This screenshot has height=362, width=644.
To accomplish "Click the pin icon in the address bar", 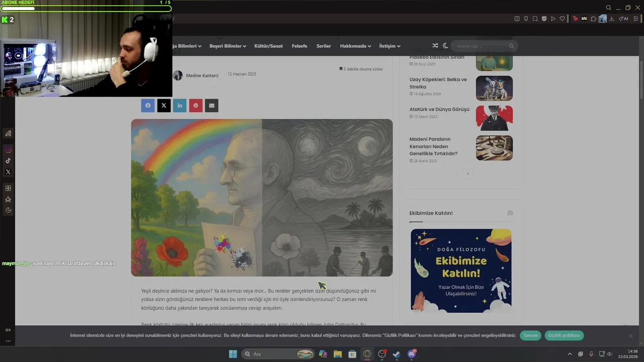I will pos(526,19).
